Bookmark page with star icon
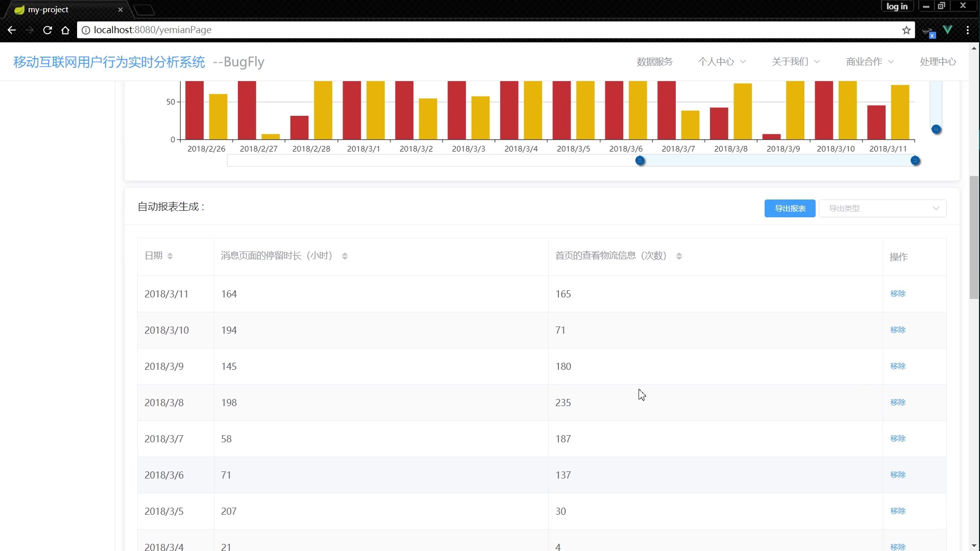Viewport: 980px width, 551px height. pos(906,30)
